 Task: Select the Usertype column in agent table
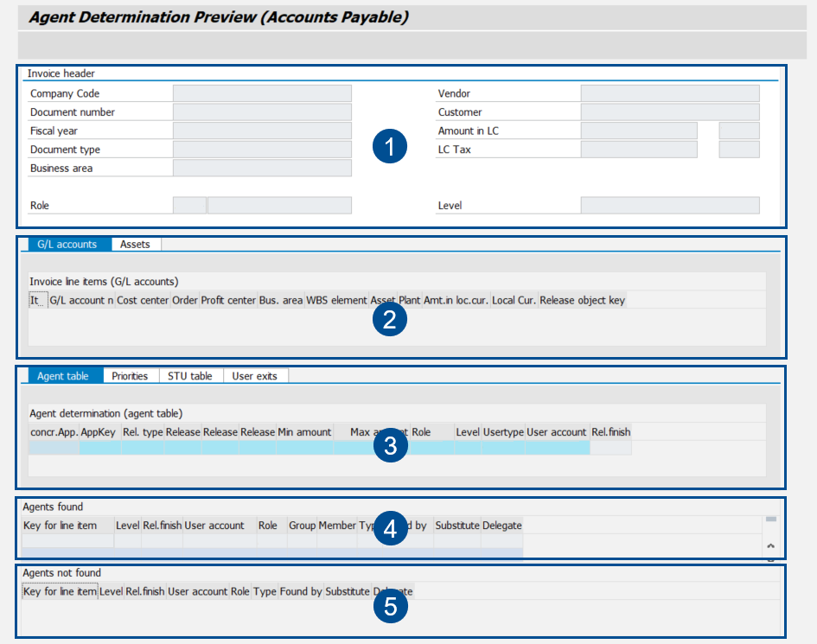tap(503, 431)
